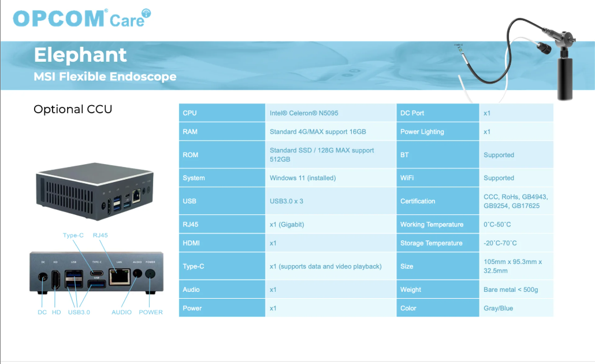
Task: Select the RAM header cell
Action: pyautogui.click(x=222, y=131)
